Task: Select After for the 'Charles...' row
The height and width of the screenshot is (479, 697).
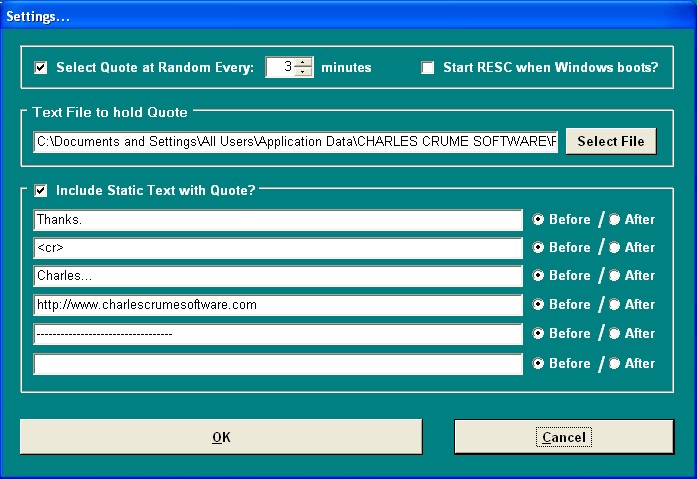Action: point(615,275)
